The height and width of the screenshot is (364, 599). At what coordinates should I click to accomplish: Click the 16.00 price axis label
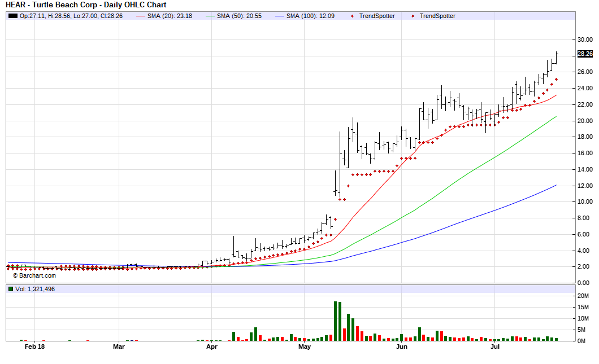585,153
